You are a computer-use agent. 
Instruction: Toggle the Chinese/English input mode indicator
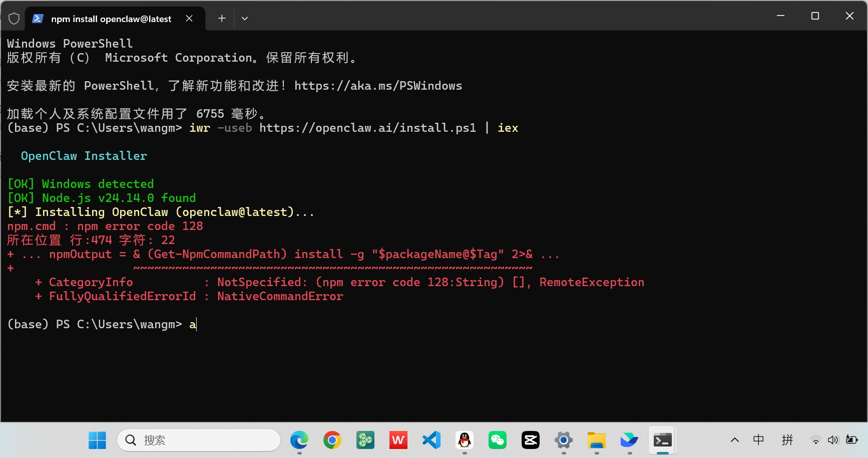coord(758,440)
